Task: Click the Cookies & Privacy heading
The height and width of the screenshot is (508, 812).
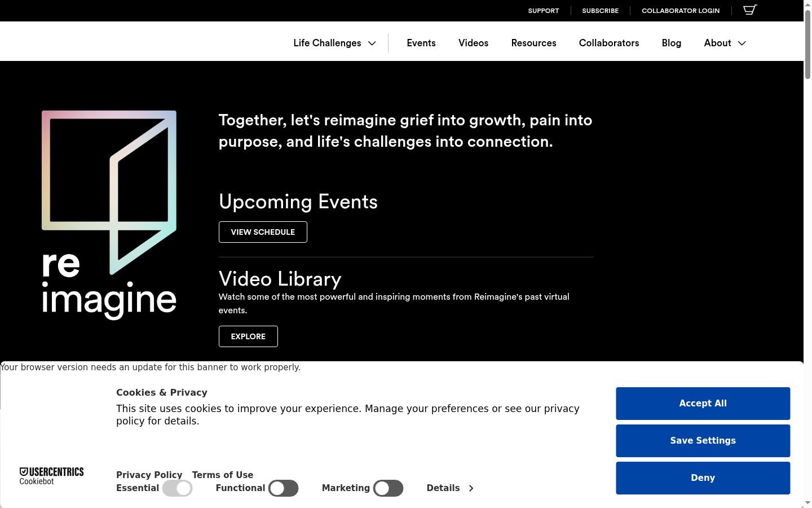Action: (162, 392)
